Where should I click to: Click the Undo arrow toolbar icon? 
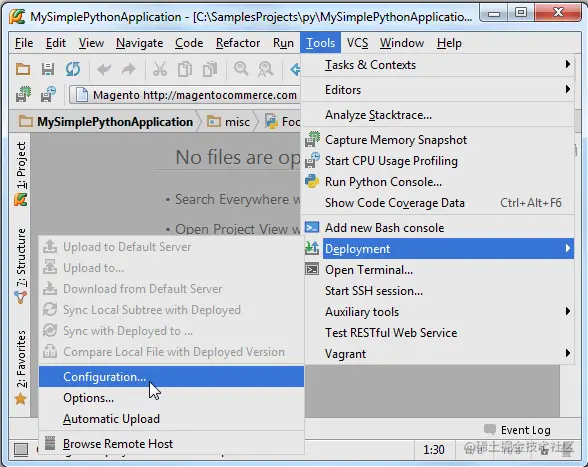104,69
